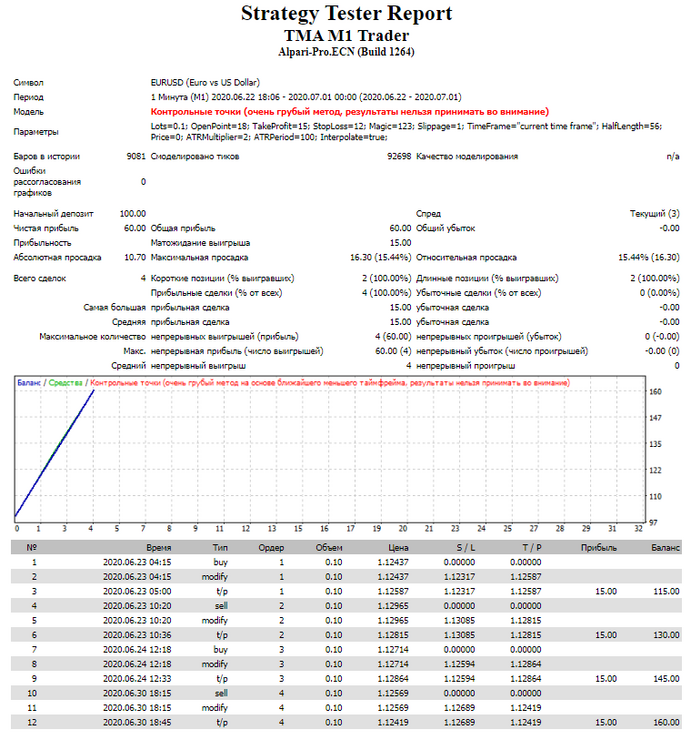Click "Максимальная просадка" label

tap(199, 257)
